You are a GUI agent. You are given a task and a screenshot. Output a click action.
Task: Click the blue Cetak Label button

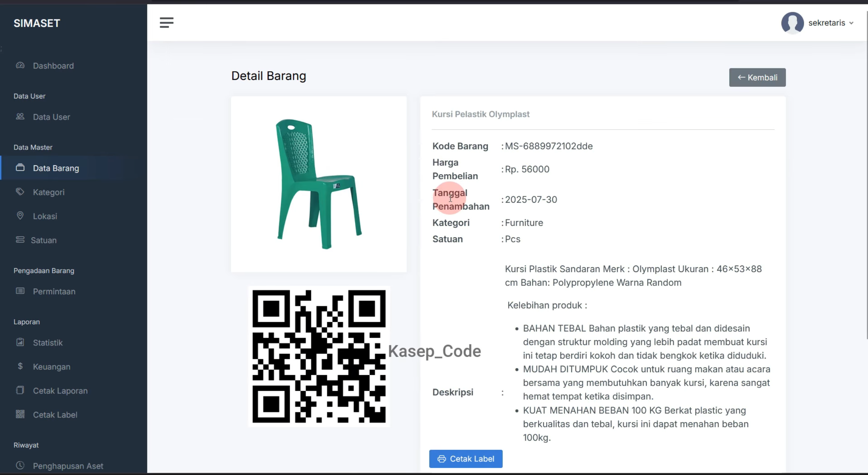click(465, 459)
